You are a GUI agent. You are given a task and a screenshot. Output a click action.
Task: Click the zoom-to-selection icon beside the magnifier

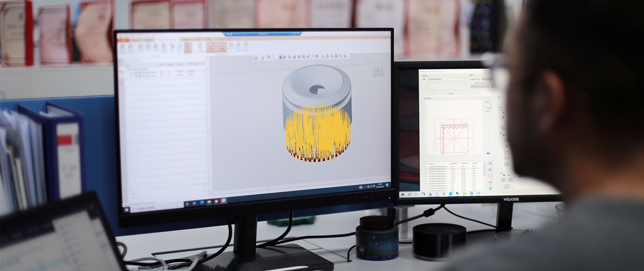click(269, 58)
